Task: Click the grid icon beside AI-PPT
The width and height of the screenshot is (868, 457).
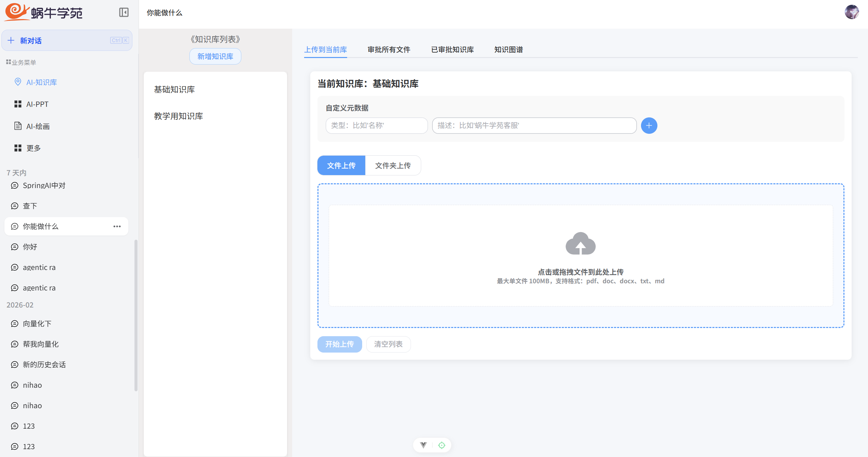Action: [x=18, y=104]
